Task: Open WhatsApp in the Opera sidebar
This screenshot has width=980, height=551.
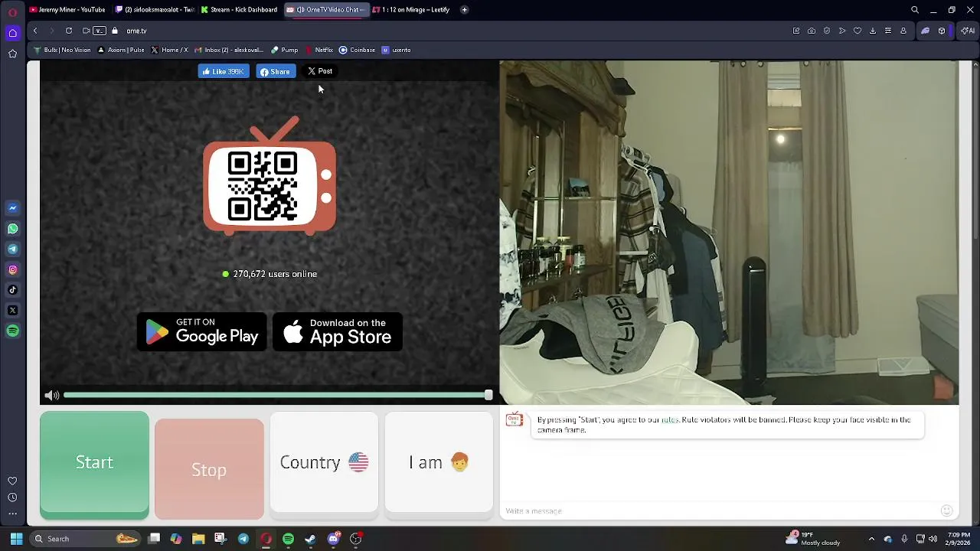Action: (12, 229)
